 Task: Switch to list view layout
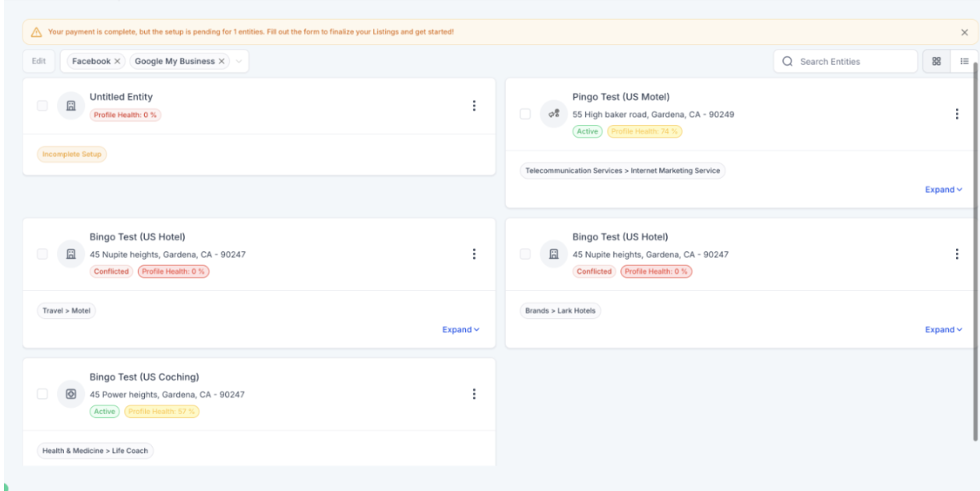964,62
